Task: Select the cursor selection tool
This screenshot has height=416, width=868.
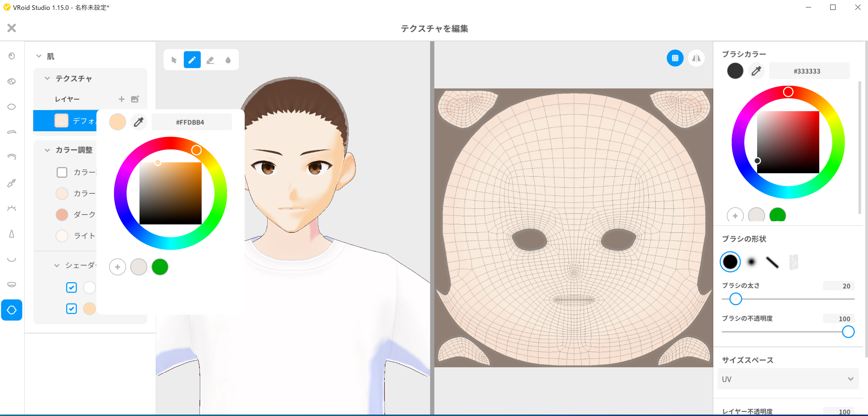Action: pos(174,60)
